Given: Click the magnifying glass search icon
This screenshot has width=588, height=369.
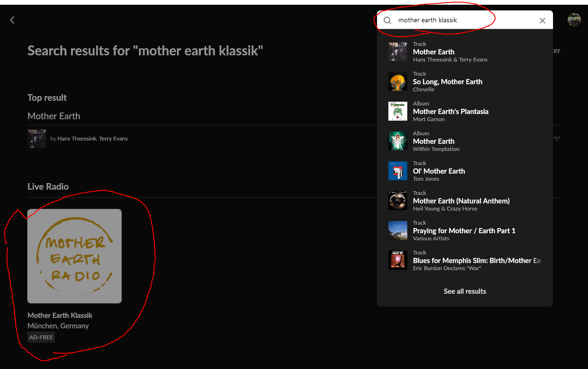Looking at the screenshot, I should 387,20.
